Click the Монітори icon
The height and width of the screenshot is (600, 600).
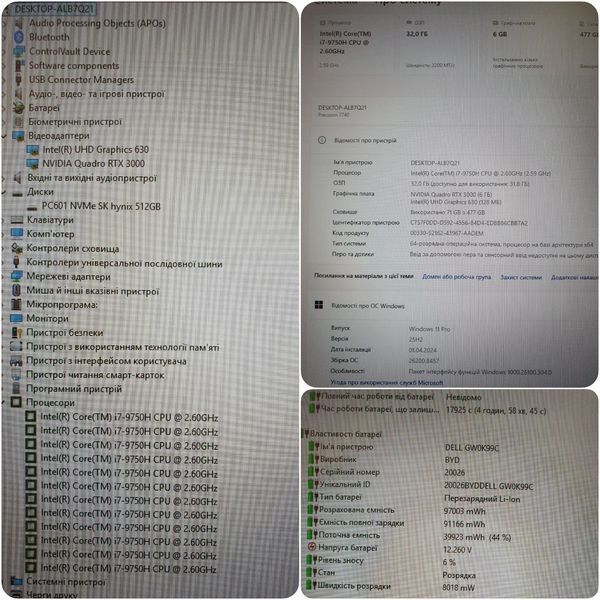point(16,318)
